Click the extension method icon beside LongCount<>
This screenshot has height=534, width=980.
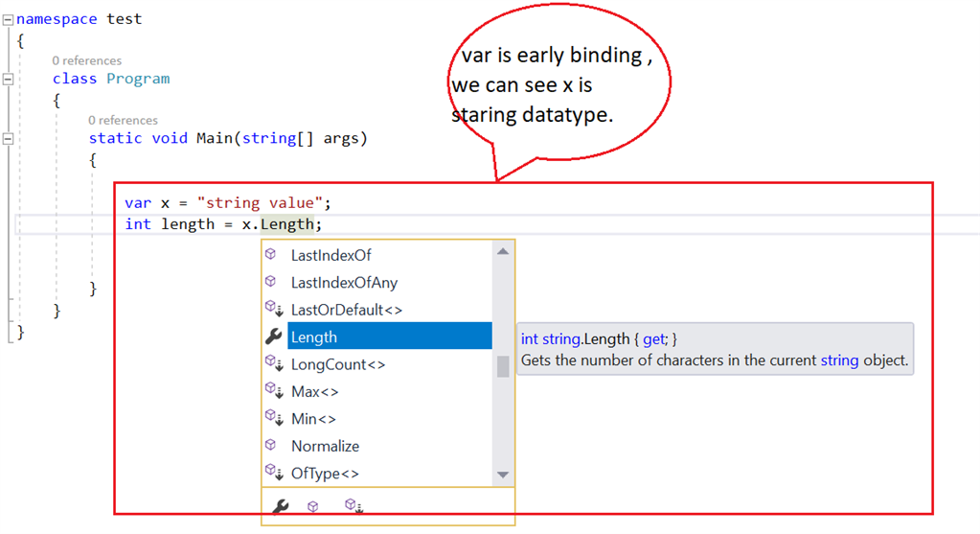[x=274, y=362]
